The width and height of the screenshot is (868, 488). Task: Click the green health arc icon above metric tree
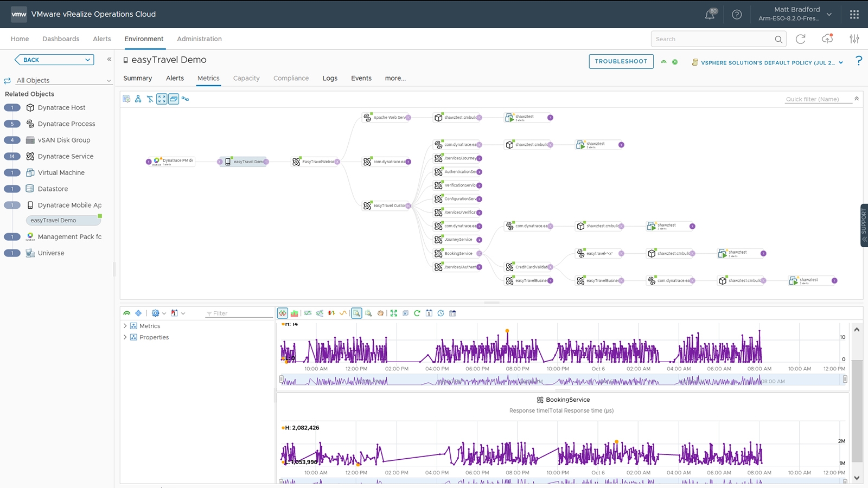tap(127, 313)
